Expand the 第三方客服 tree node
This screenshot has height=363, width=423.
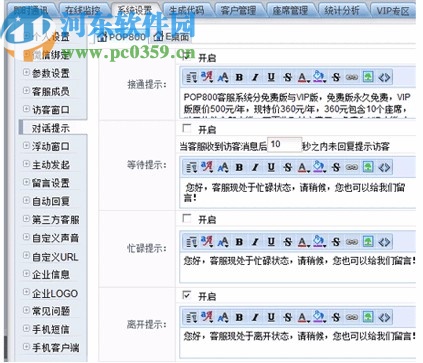pos(26,219)
